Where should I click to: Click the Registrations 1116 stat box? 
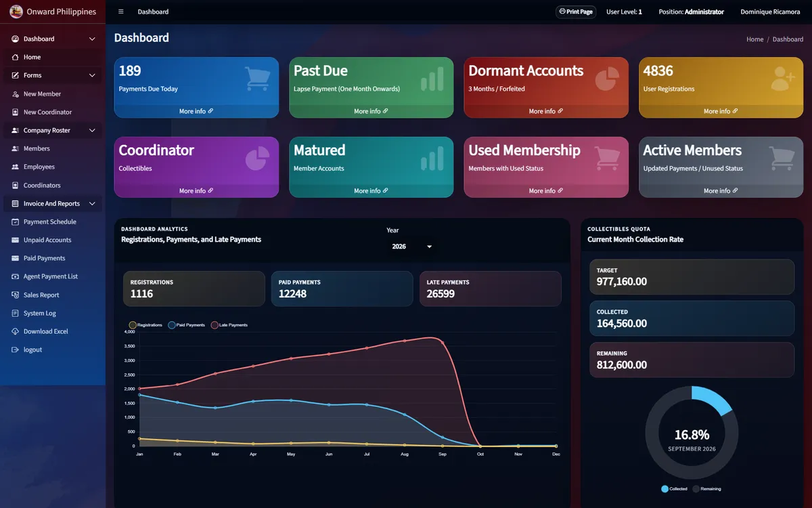194,289
